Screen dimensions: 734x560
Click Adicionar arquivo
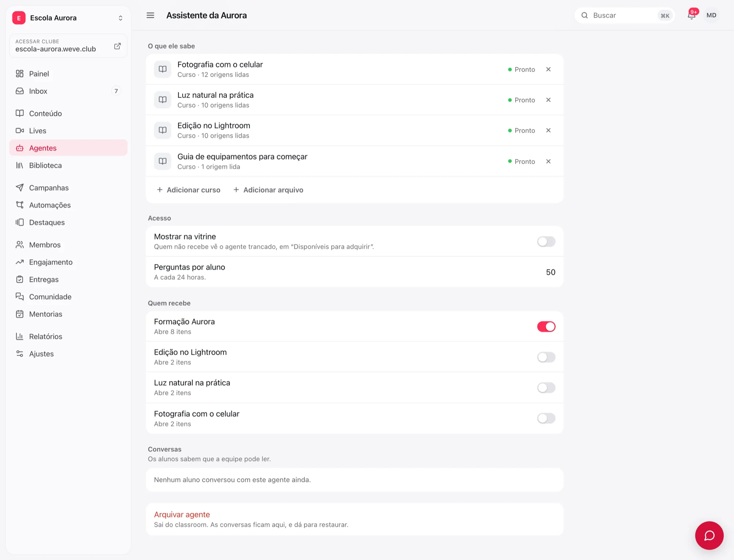click(x=268, y=190)
